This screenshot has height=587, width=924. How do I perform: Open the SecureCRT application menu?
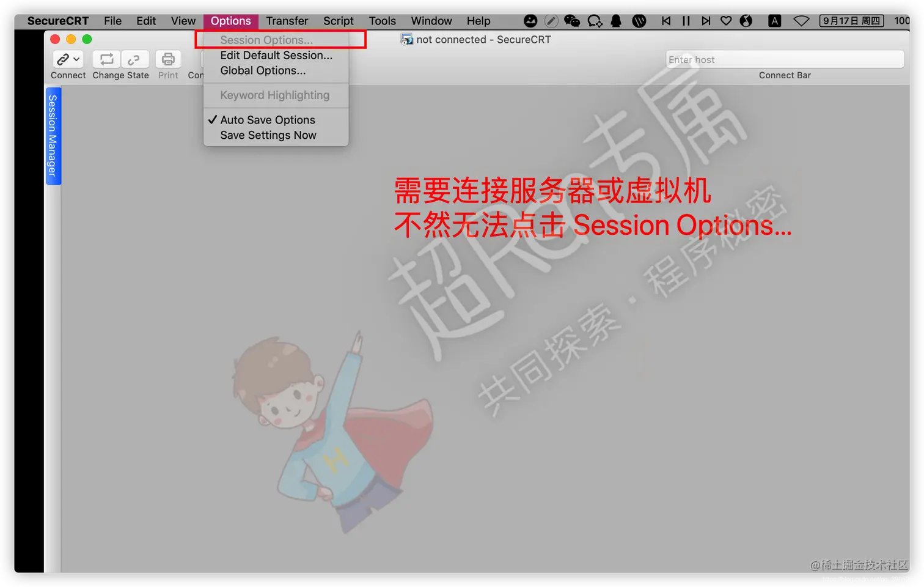(x=58, y=21)
